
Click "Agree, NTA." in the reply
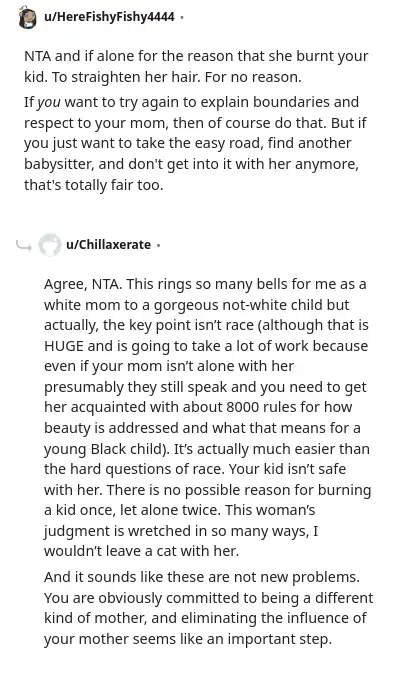tap(83, 285)
